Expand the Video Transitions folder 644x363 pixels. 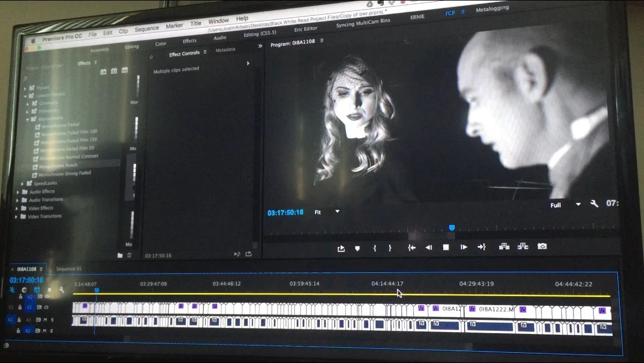click(16, 217)
